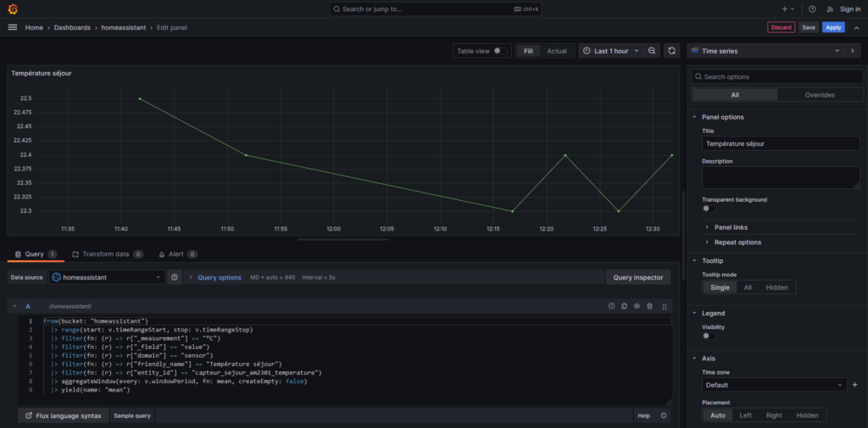Click the Help button below editor
Screen dimensions: 868x428
644,415
